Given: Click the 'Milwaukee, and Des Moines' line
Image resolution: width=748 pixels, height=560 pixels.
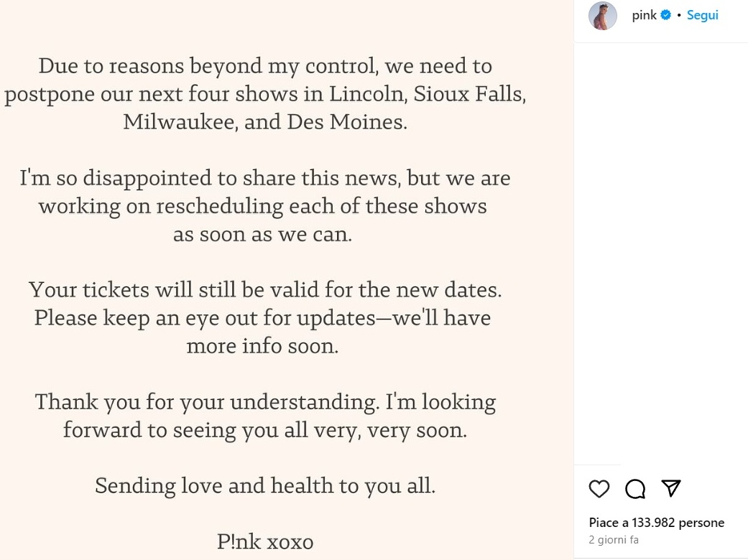Looking at the screenshot, I should [x=265, y=122].
